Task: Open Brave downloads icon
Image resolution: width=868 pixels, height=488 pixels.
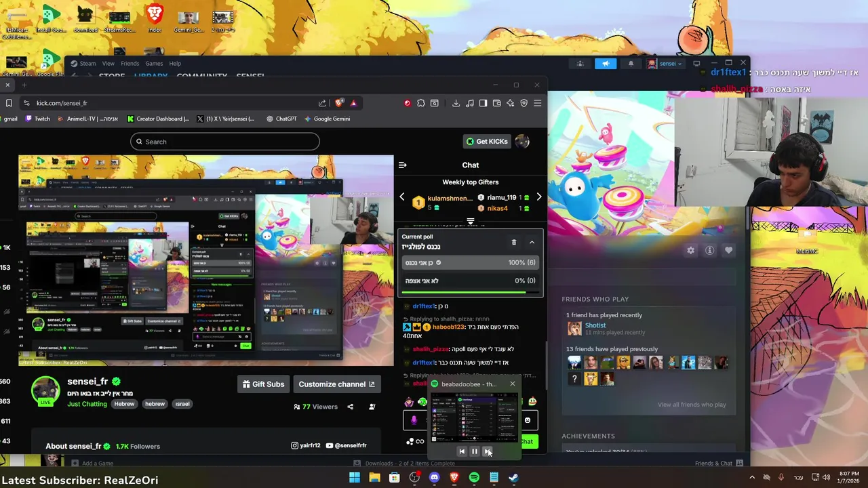Action: coord(456,103)
